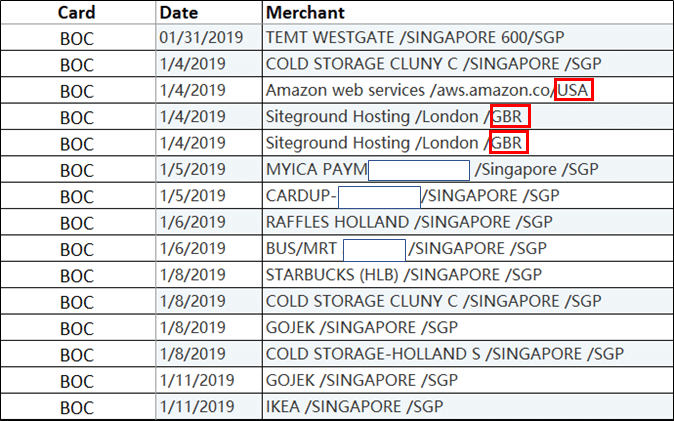Click the blank box after BUS/MRT

coord(374,248)
